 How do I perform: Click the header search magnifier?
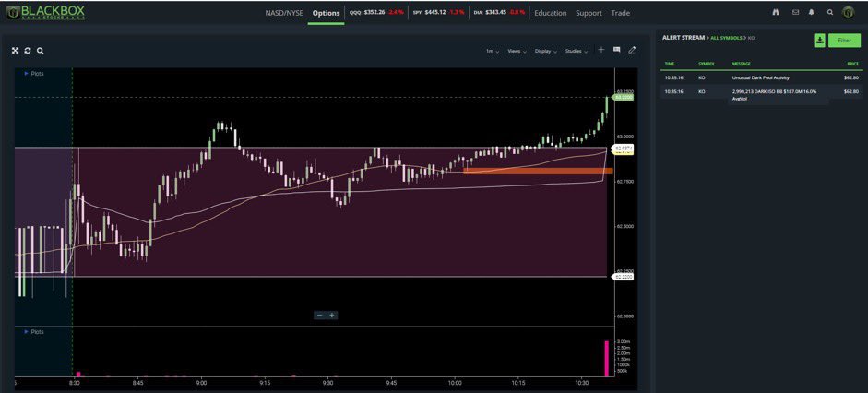tap(830, 12)
